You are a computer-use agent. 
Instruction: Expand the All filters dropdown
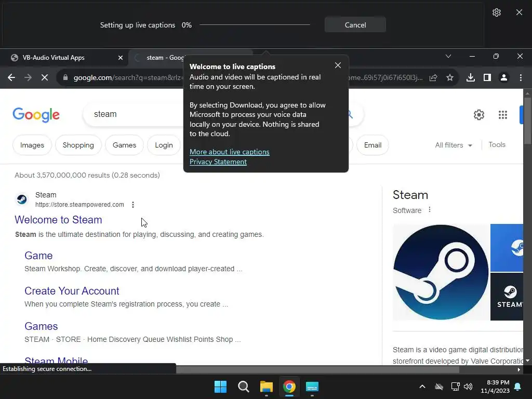(453, 145)
